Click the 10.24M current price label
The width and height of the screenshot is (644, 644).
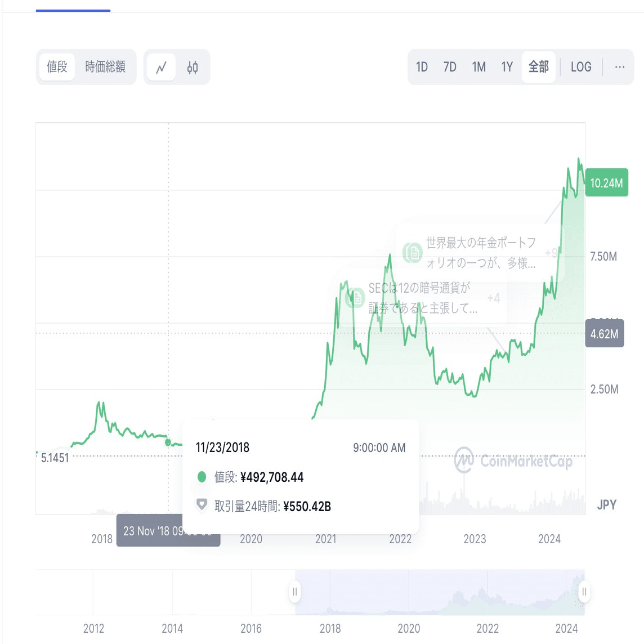(606, 184)
